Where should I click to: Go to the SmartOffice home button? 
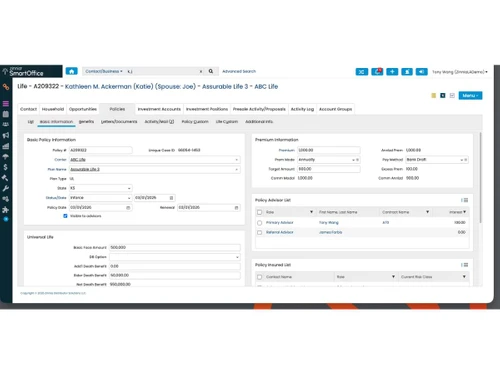click(x=71, y=71)
